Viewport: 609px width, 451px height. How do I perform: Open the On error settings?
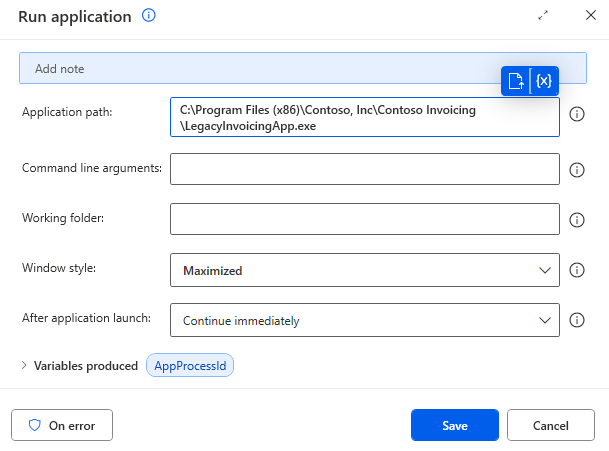(x=62, y=425)
